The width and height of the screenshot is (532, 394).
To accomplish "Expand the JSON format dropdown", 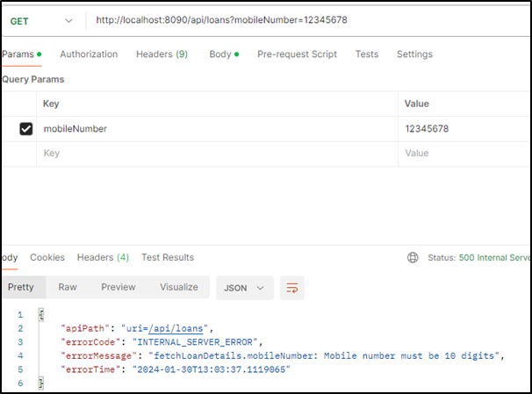I will point(245,287).
